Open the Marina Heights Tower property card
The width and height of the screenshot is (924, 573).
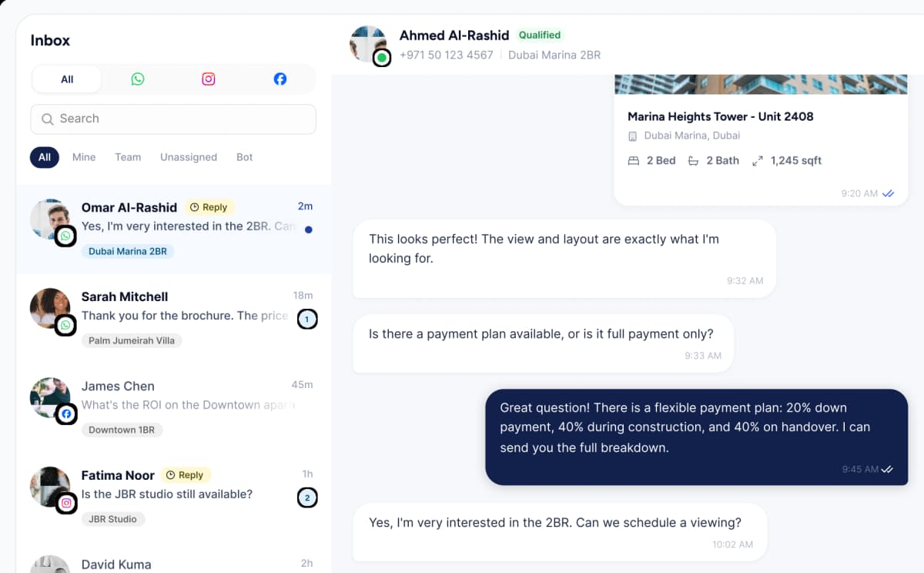[x=761, y=139]
